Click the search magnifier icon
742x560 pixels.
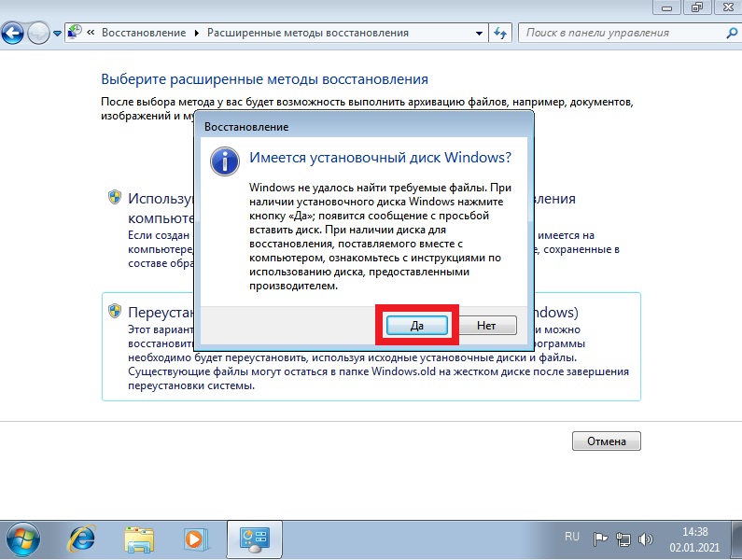[x=731, y=33]
